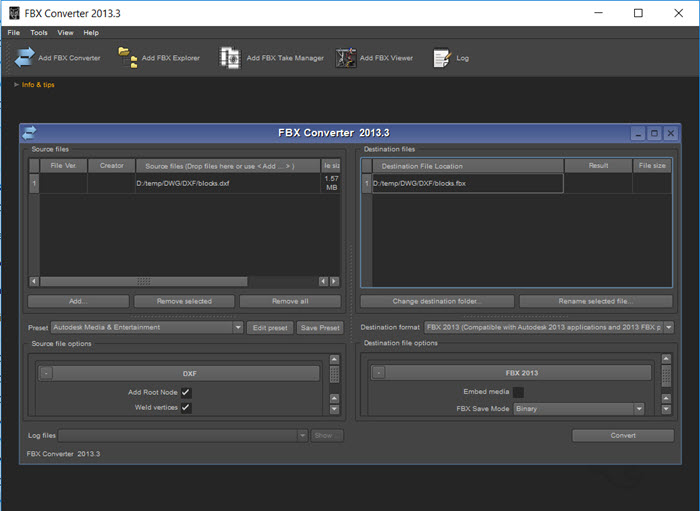Screen dimensions: 700x511
Task: Click destination options top scroll-up arrow
Action: tap(666, 358)
